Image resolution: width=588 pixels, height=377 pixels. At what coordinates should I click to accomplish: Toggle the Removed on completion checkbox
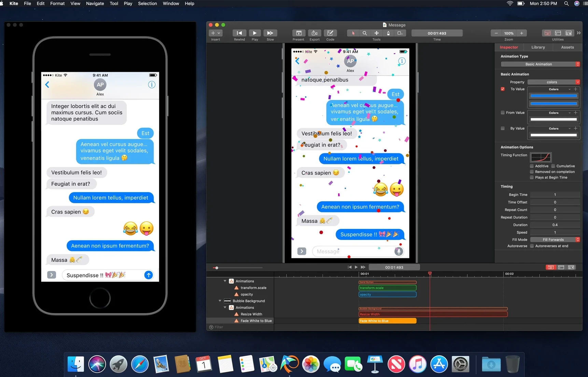point(532,172)
